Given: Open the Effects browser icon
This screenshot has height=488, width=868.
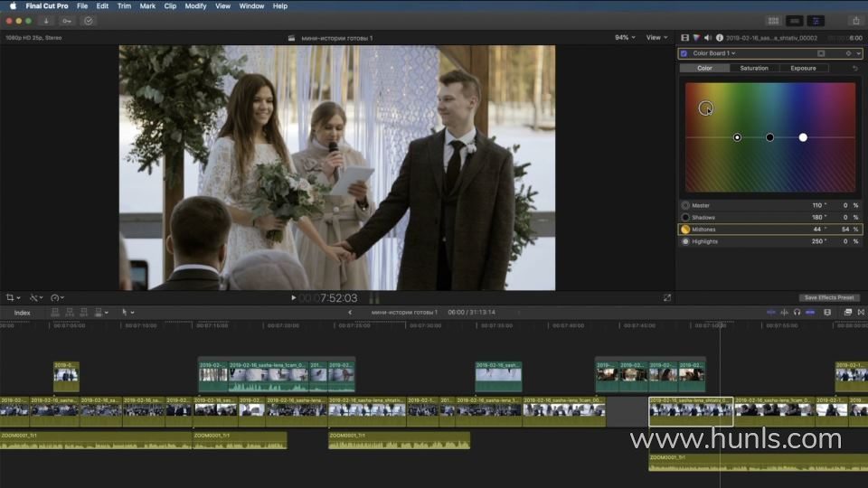Looking at the screenshot, I should tap(847, 313).
